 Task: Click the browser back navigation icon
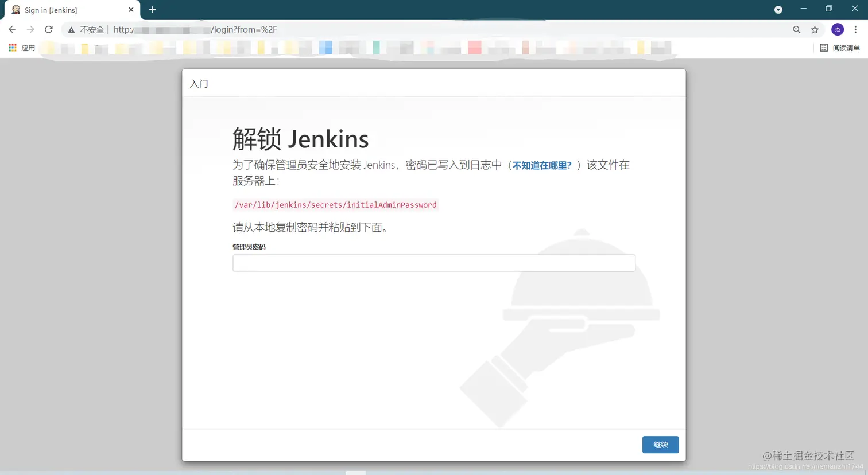(x=13, y=29)
